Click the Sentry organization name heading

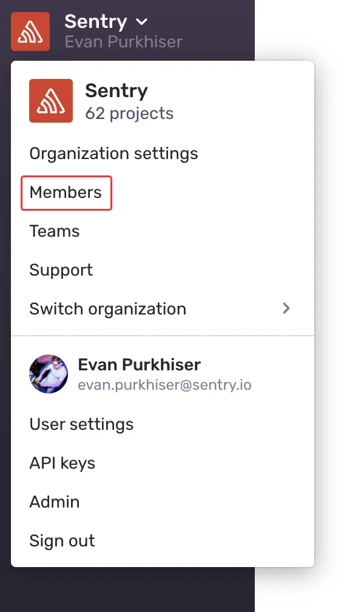point(116,91)
